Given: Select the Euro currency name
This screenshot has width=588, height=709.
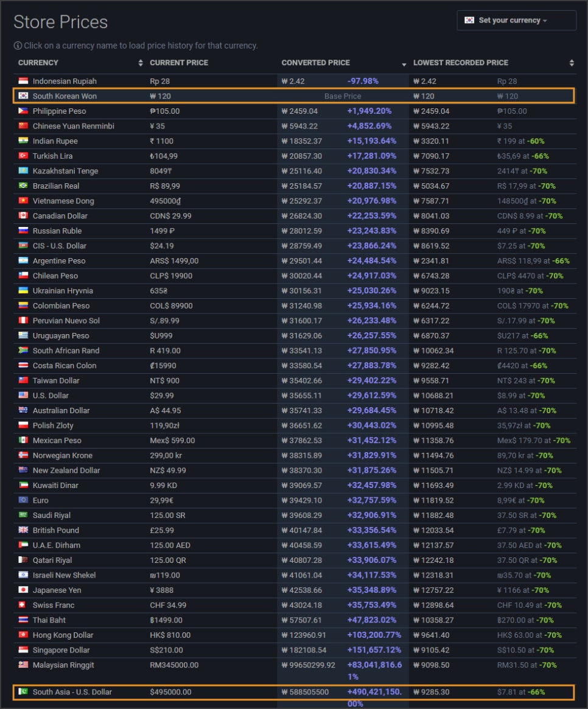Looking at the screenshot, I should pyautogui.click(x=42, y=500).
